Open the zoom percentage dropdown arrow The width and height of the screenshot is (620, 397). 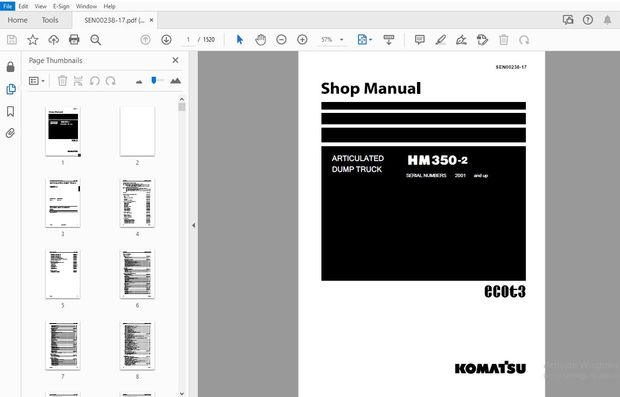pyautogui.click(x=342, y=40)
